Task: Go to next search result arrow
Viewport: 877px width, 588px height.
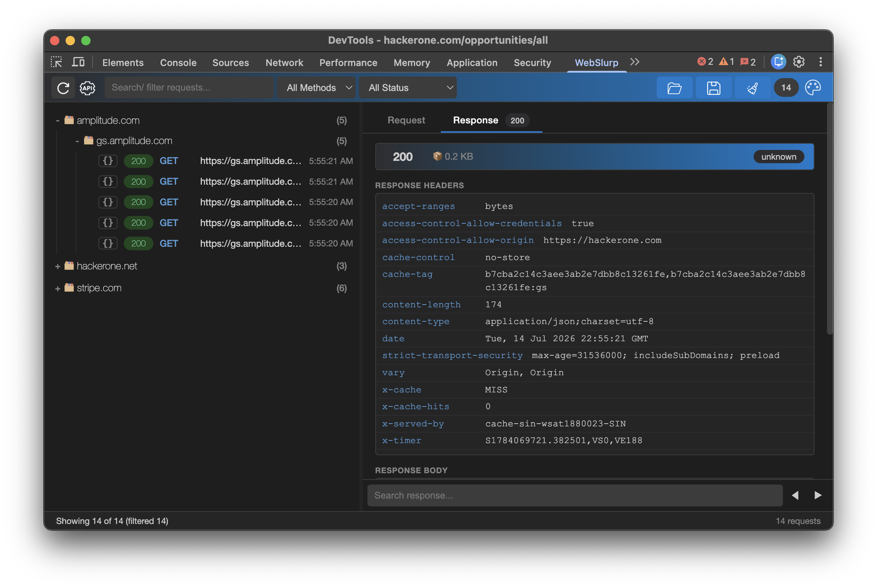Action: pyautogui.click(x=818, y=495)
